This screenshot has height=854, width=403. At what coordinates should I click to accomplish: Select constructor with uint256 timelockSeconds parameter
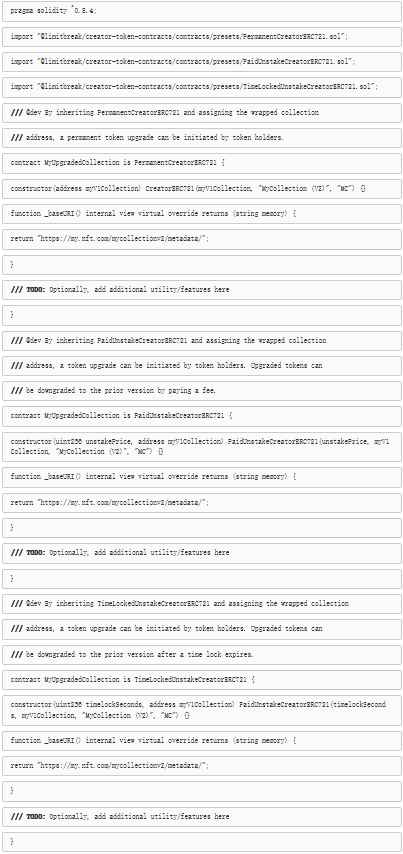tap(202, 710)
